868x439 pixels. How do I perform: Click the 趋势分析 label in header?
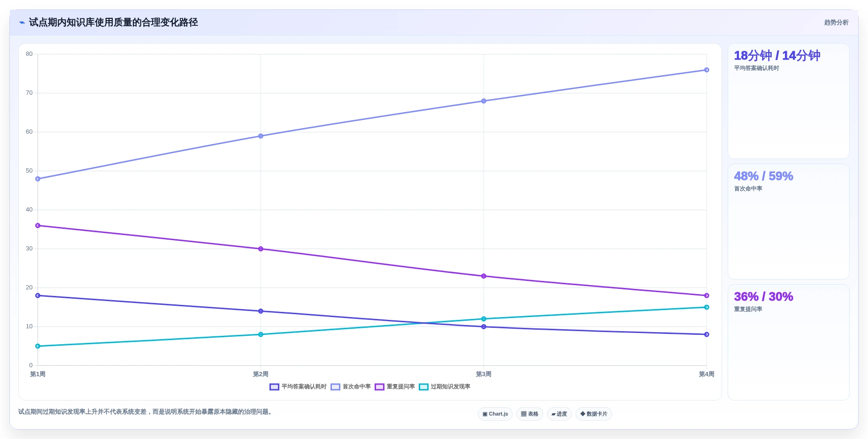click(836, 23)
